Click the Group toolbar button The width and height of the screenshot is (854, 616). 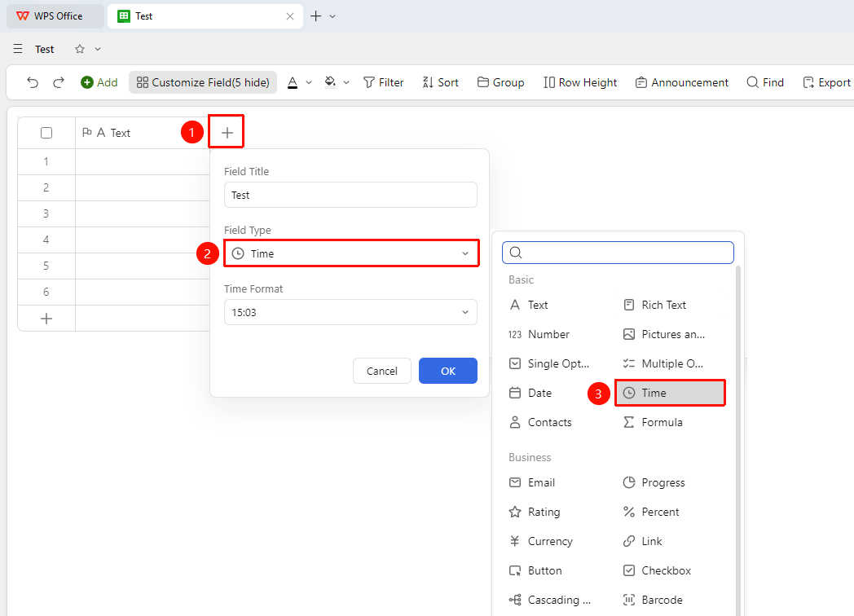coord(500,82)
